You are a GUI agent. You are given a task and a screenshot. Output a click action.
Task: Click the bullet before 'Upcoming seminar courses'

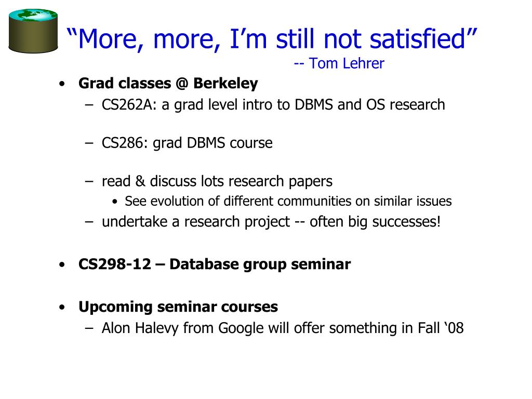pyautogui.click(x=62, y=307)
